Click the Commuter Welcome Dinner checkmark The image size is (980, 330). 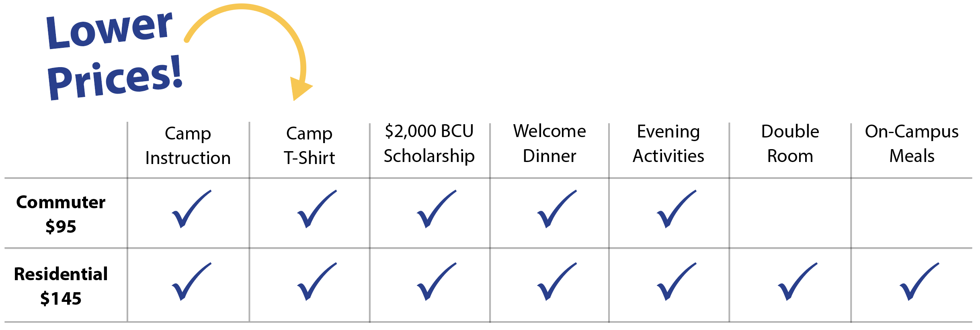coord(557,209)
